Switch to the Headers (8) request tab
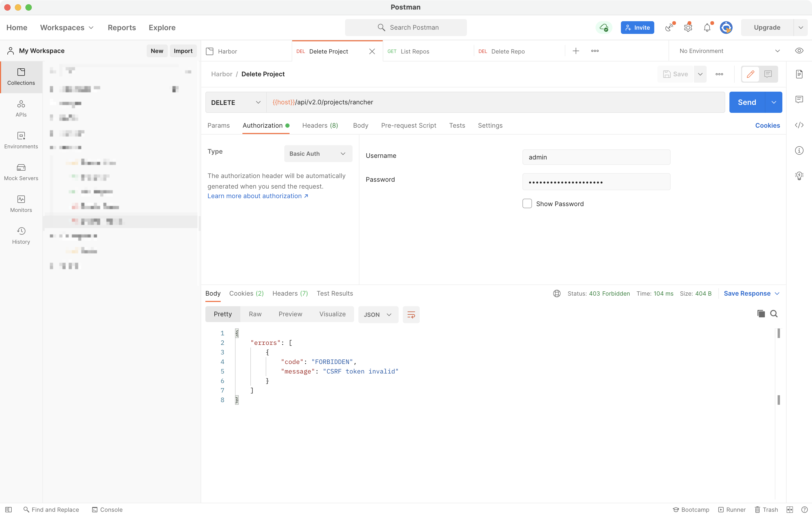 (x=320, y=126)
